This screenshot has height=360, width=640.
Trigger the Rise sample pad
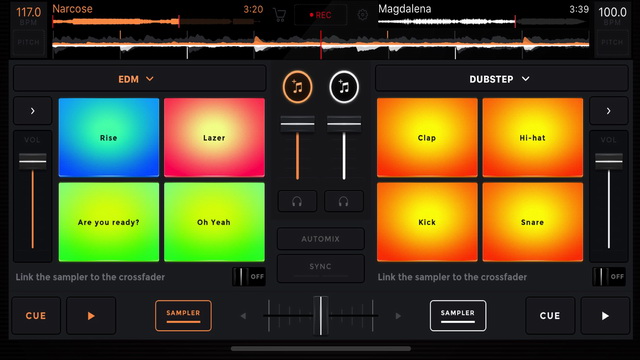pos(109,138)
